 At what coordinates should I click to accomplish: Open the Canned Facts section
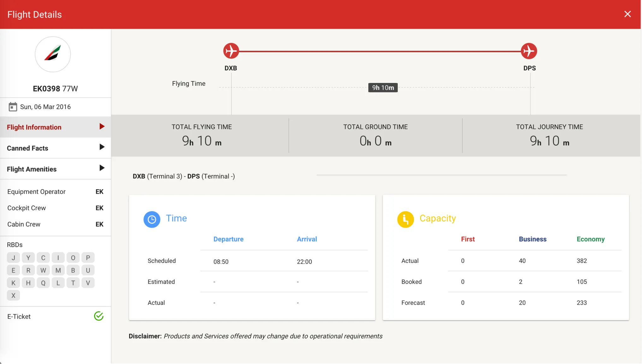[27, 148]
